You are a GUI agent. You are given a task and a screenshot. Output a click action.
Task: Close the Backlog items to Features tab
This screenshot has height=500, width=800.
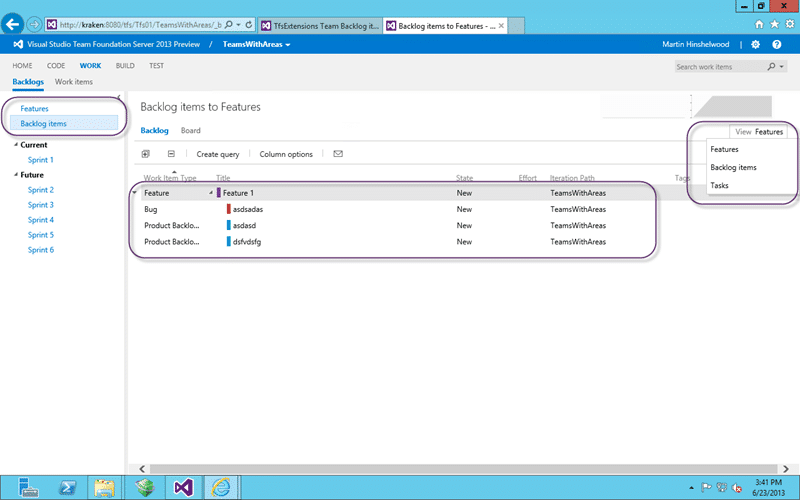coord(501,26)
